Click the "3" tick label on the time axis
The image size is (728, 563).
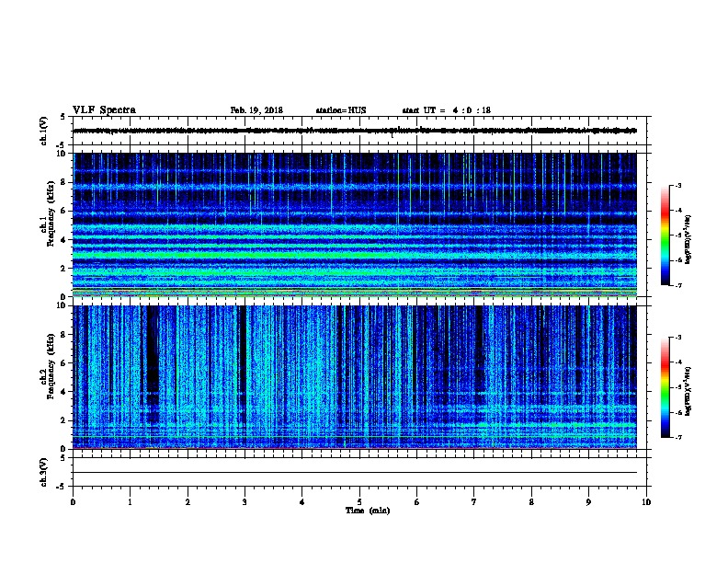click(245, 502)
